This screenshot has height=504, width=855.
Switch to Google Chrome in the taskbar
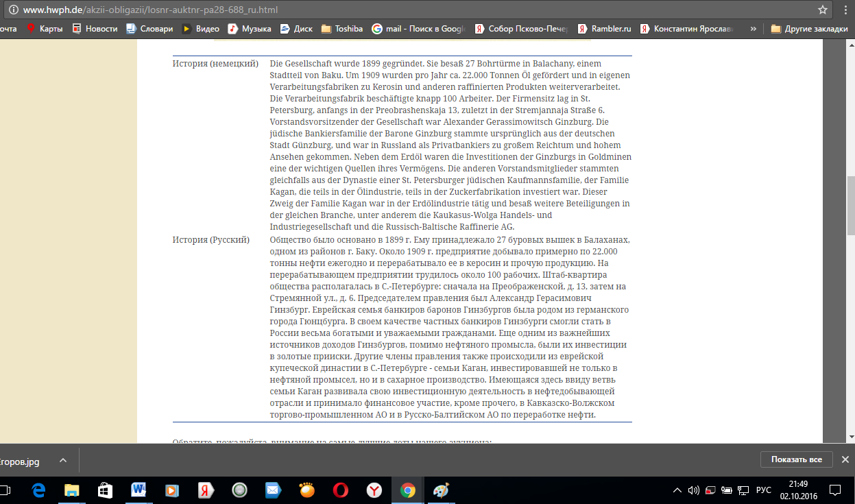[408, 490]
